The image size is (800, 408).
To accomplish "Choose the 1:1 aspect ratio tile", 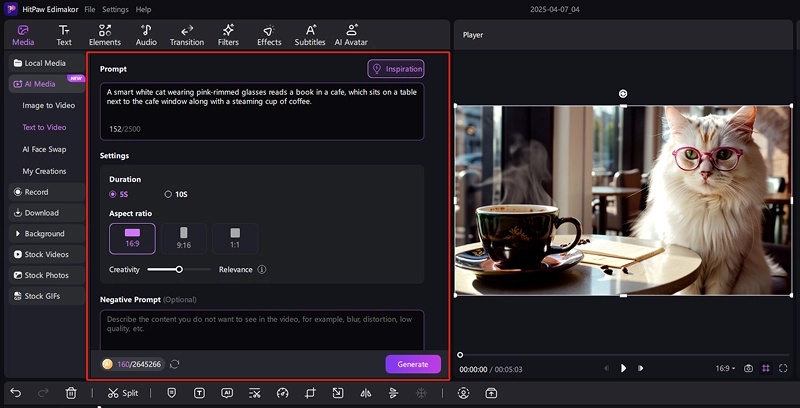I will click(235, 238).
